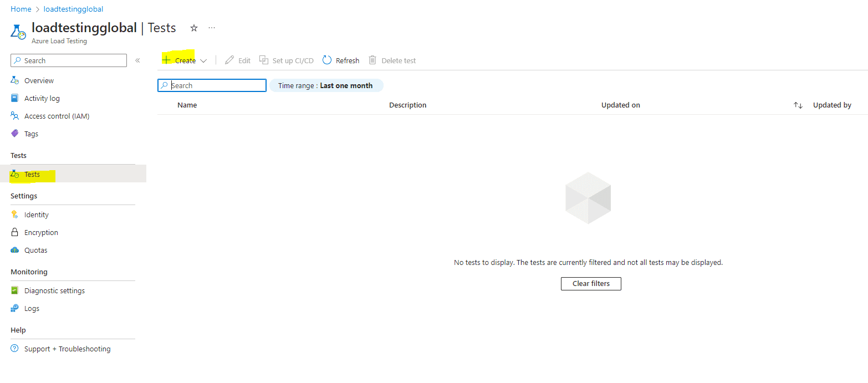Sort by the Name column
This screenshot has width=868, height=383.
[x=187, y=105]
